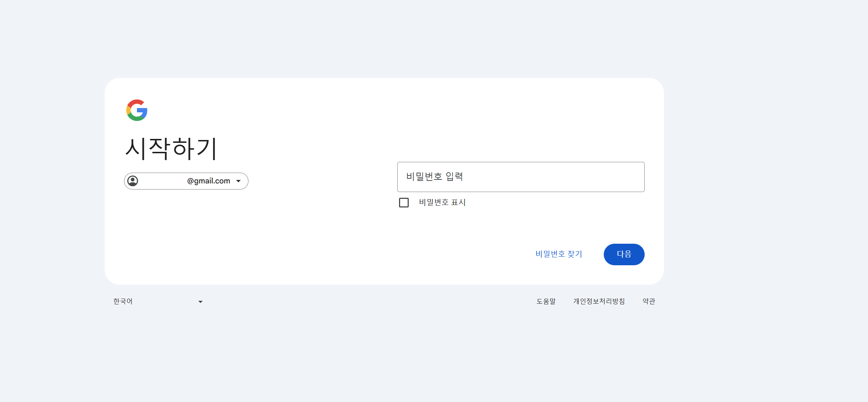Open the 한국어 language selector
This screenshot has width=868, height=402.
pyautogui.click(x=123, y=301)
